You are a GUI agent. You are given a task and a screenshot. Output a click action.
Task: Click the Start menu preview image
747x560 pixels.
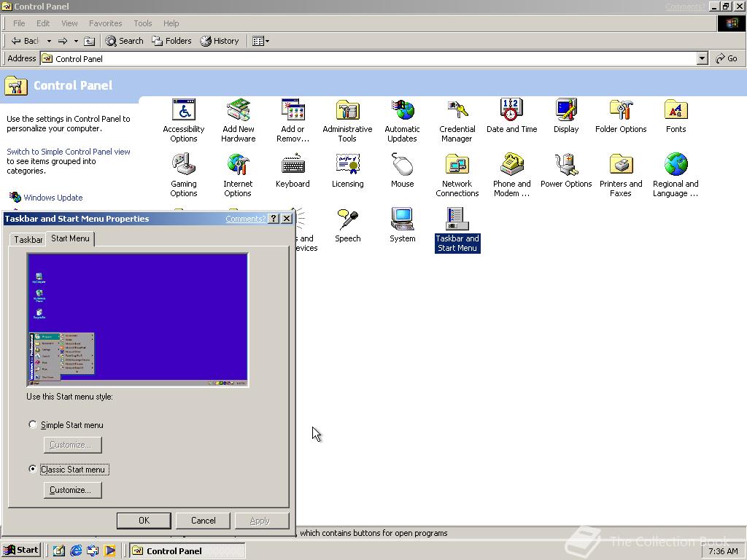[138, 319]
